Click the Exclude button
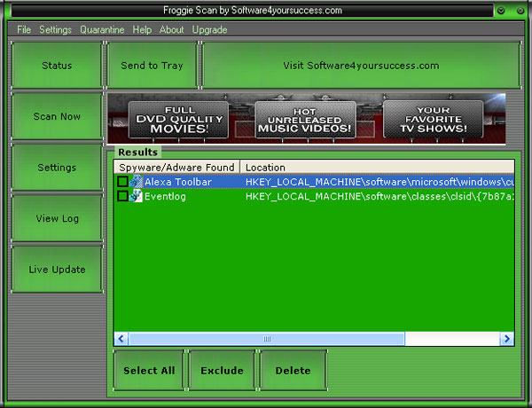This screenshot has width=532, height=408. (222, 371)
